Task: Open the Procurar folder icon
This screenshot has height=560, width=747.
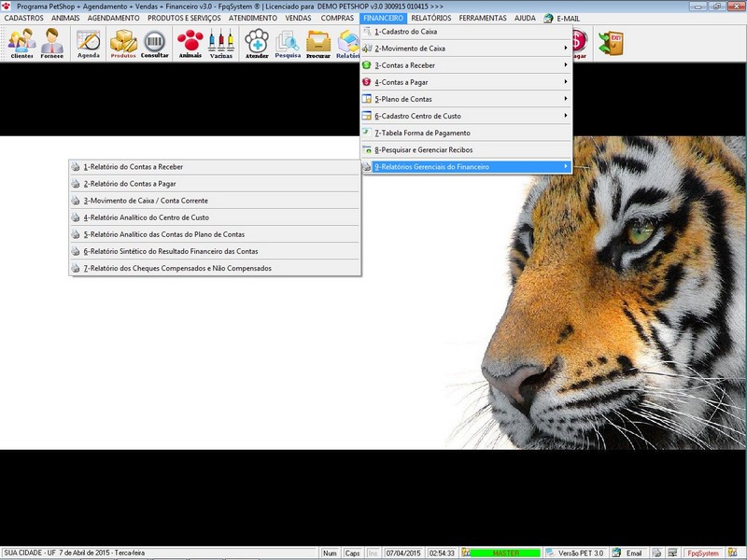Action: tap(319, 43)
